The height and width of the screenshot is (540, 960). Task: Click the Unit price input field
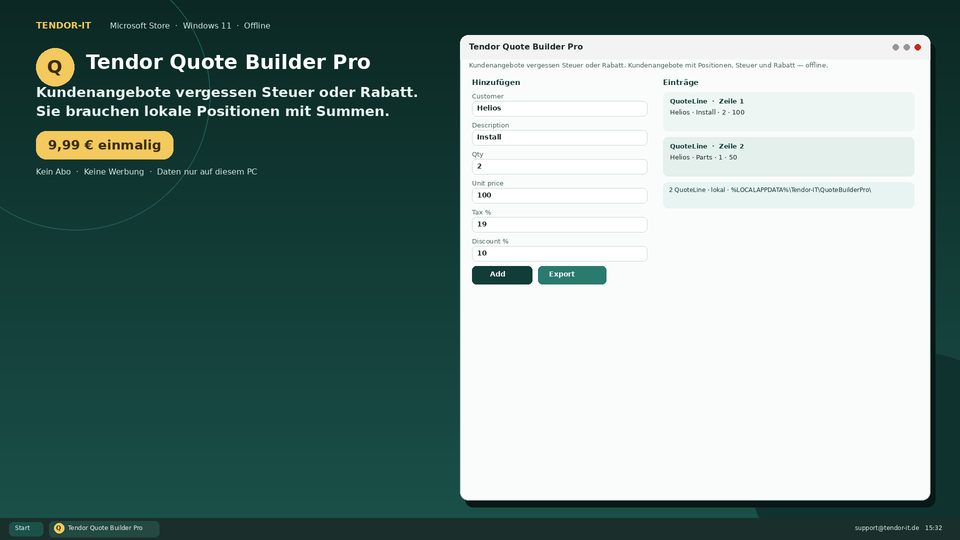pyautogui.click(x=559, y=195)
